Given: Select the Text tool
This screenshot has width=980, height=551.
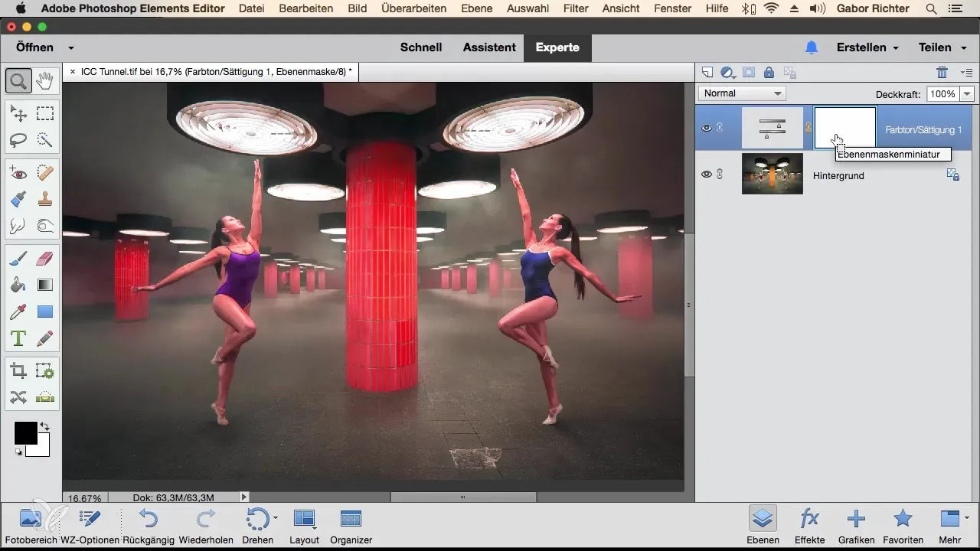Looking at the screenshot, I should [x=18, y=337].
